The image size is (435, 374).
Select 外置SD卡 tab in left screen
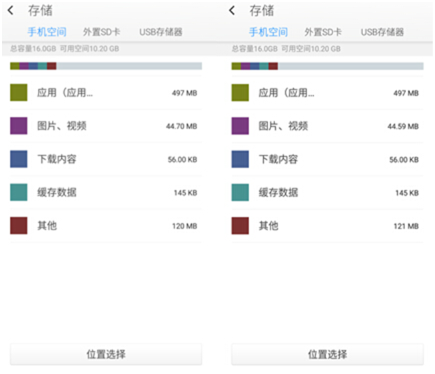102,32
